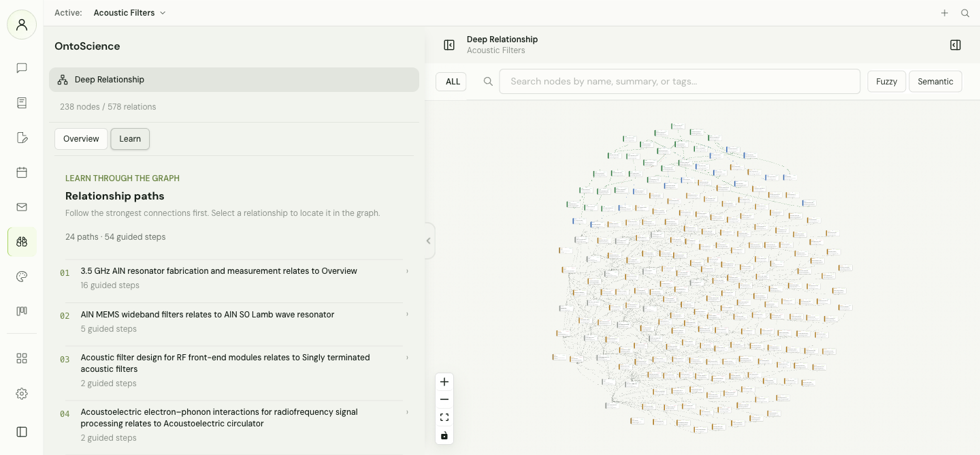Open the mail icon in sidebar

coord(22,207)
